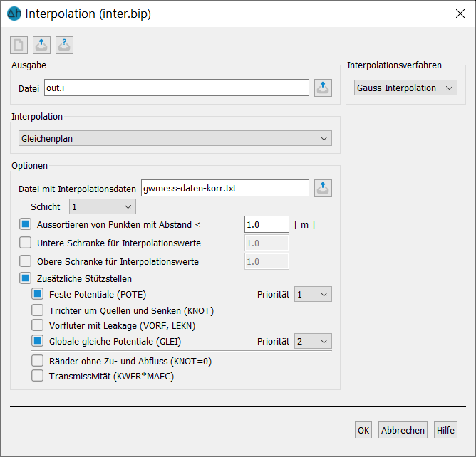
Task: Open the Schicht layer dropdown
Action: [x=103, y=207]
